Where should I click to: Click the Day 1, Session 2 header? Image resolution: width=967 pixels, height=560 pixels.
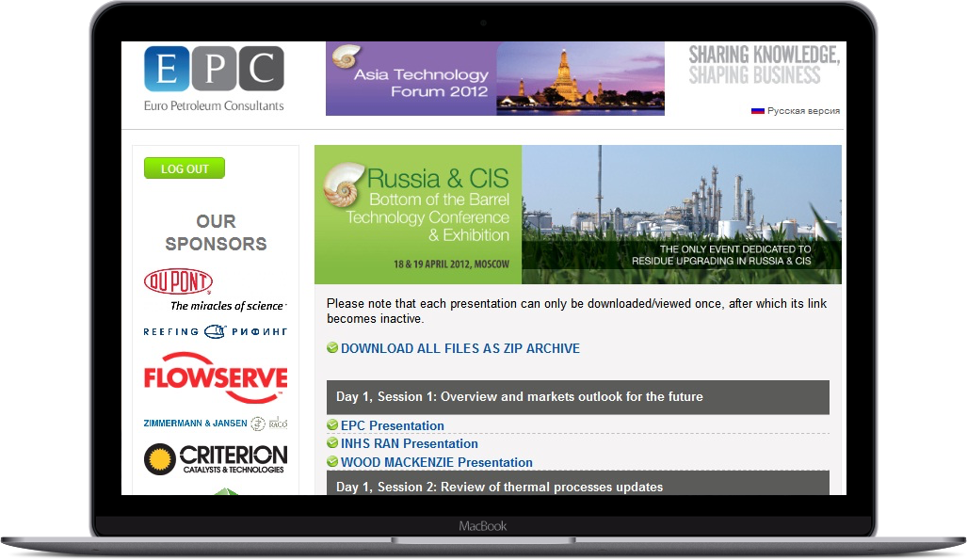(x=578, y=484)
